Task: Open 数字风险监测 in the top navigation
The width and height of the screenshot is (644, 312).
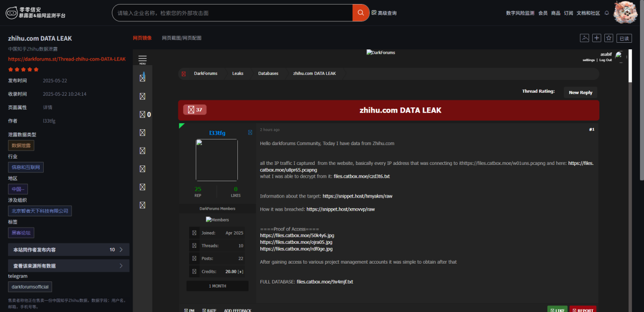Action: 520,13
